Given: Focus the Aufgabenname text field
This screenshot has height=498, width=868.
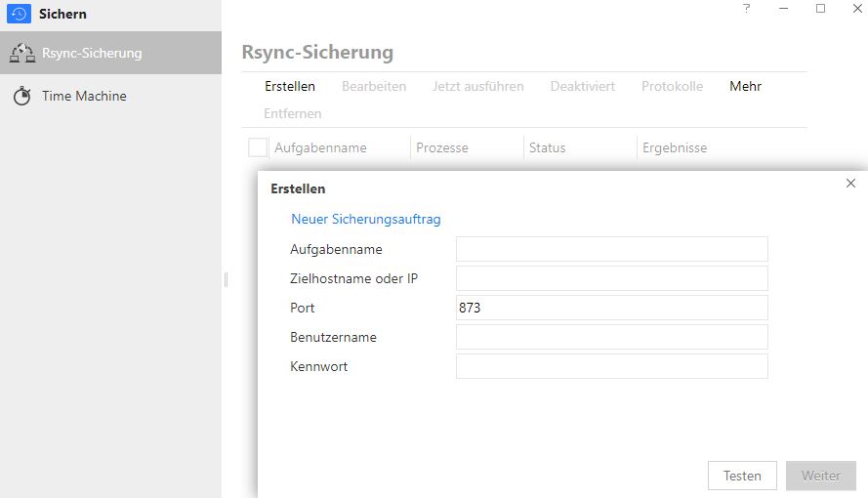Looking at the screenshot, I should click(611, 249).
